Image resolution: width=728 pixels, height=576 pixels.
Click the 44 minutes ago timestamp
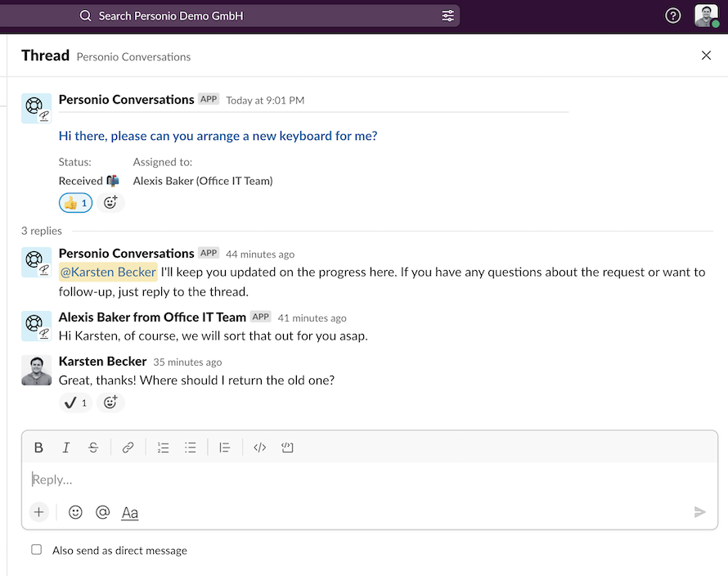click(260, 254)
